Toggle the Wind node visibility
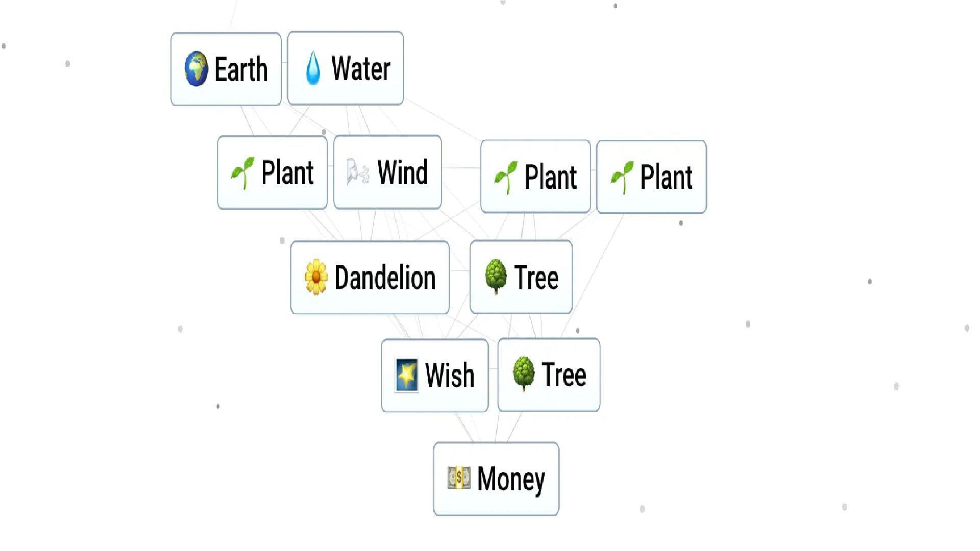This screenshot has width=980, height=551. coord(387,171)
